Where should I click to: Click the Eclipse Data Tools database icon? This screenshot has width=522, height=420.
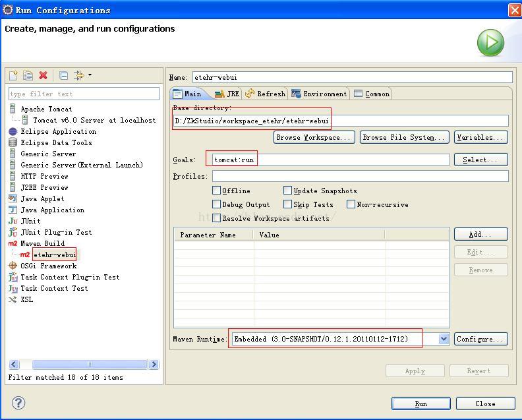[x=13, y=142]
